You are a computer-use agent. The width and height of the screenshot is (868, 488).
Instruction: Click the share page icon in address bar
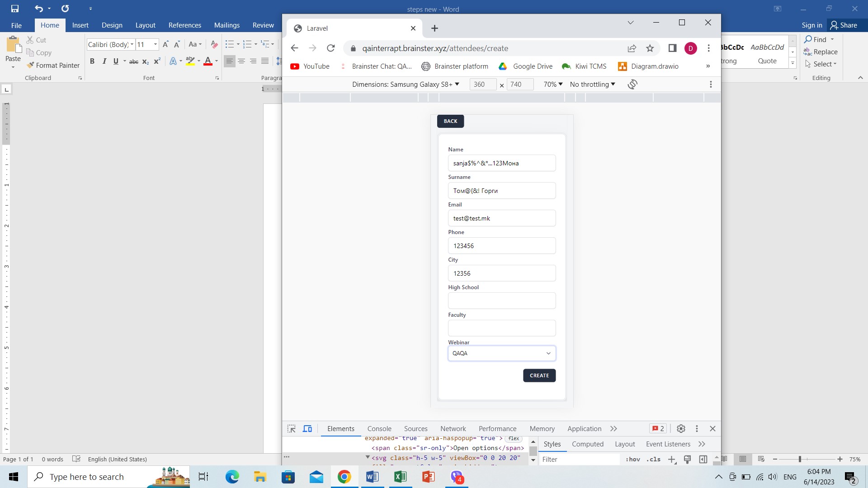[632, 48]
